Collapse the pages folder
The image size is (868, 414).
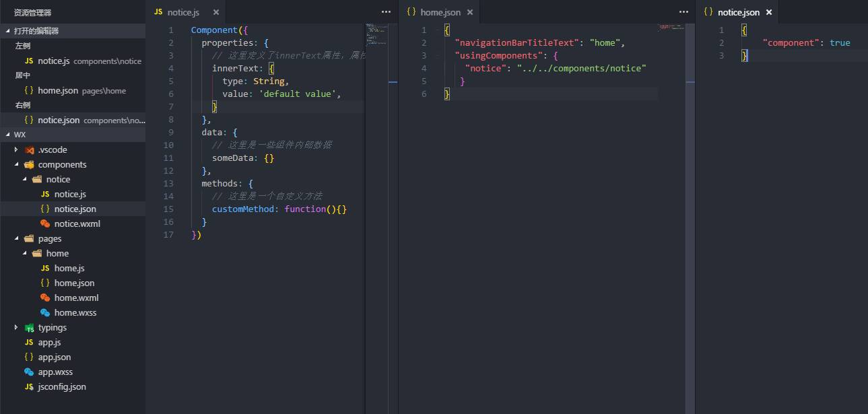[x=16, y=238]
